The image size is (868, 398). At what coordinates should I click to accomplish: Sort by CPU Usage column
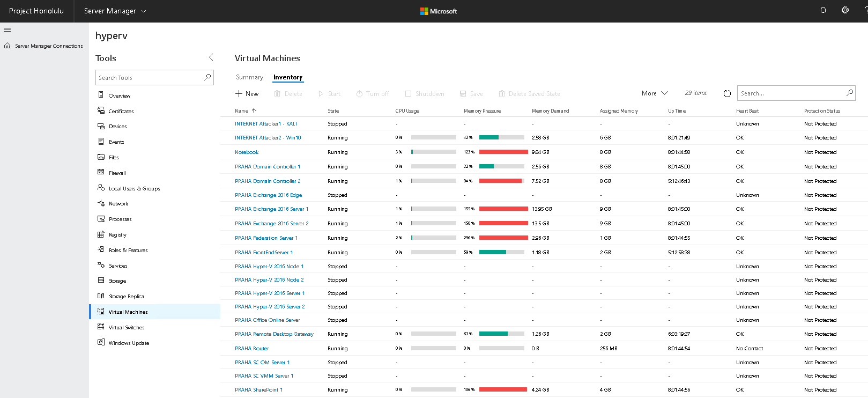[x=407, y=110]
